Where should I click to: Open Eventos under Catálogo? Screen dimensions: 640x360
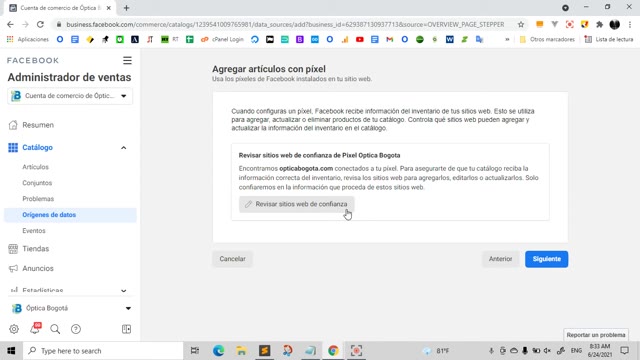tap(34, 231)
